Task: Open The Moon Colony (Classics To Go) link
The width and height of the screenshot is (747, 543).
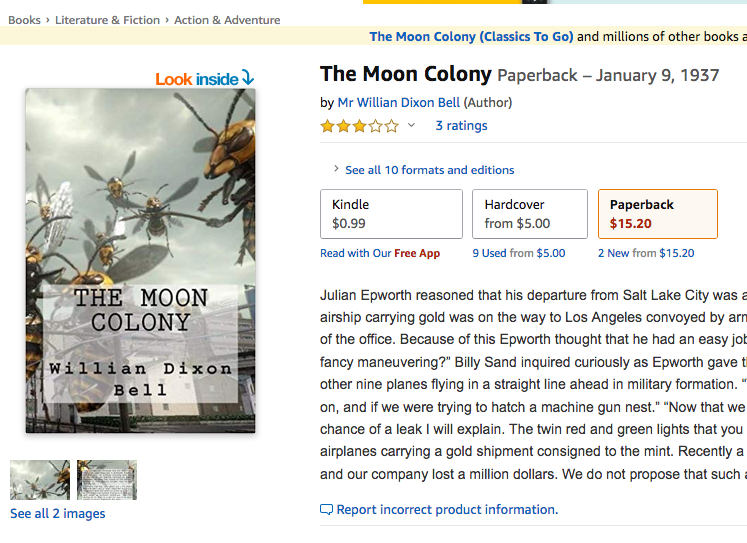Action: click(471, 37)
